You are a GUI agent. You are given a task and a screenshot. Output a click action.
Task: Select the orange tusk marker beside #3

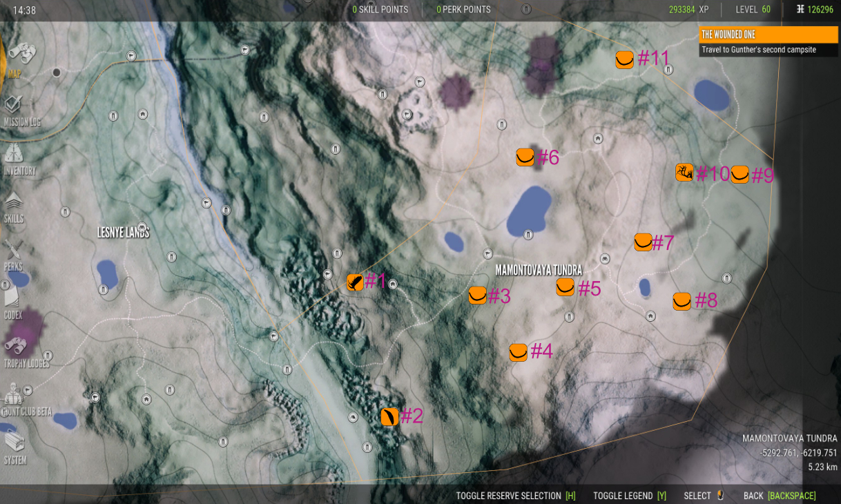click(x=478, y=295)
